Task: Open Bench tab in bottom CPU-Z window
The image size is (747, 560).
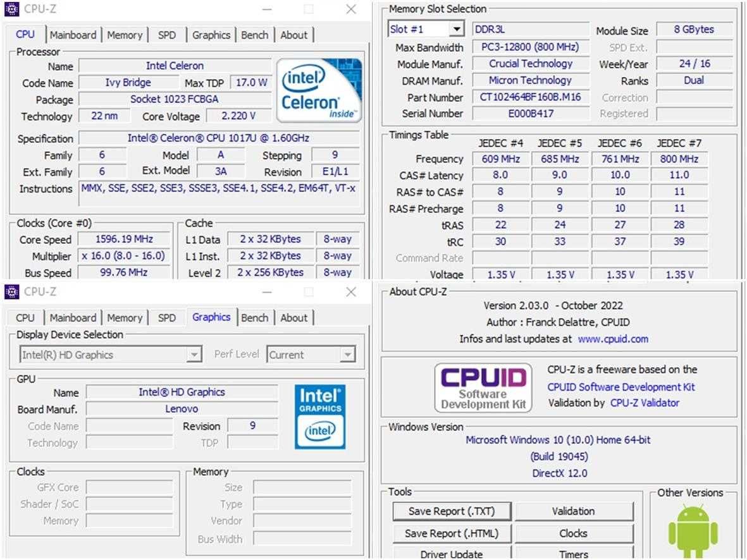Action: click(254, 318)
